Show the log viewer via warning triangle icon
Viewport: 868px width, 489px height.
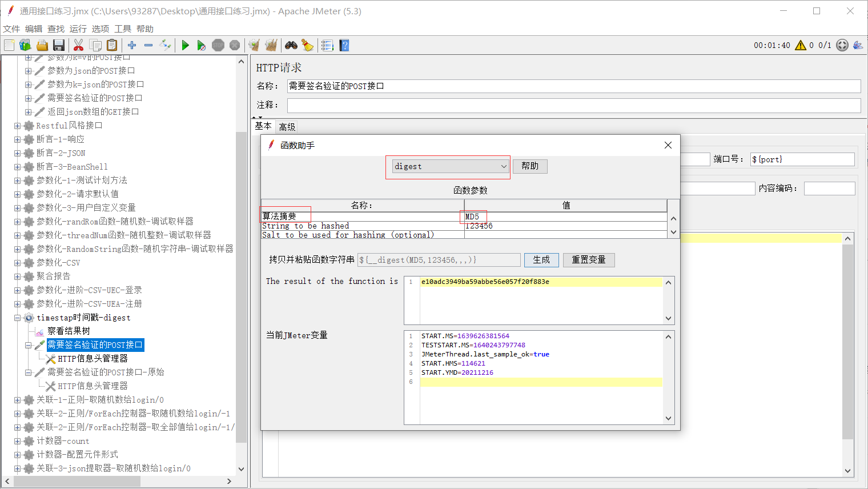801,45
